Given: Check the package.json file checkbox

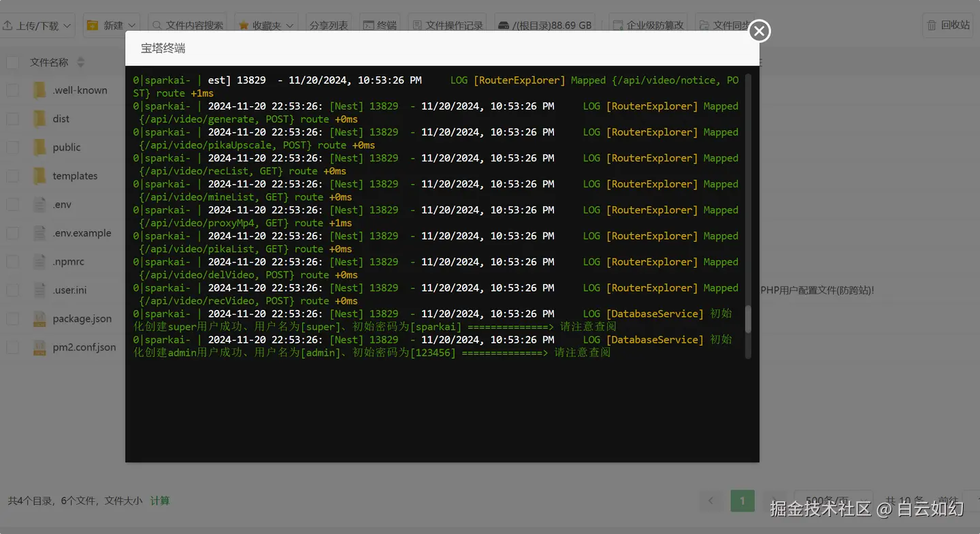Looking at the screenshot, I should 12,319.
